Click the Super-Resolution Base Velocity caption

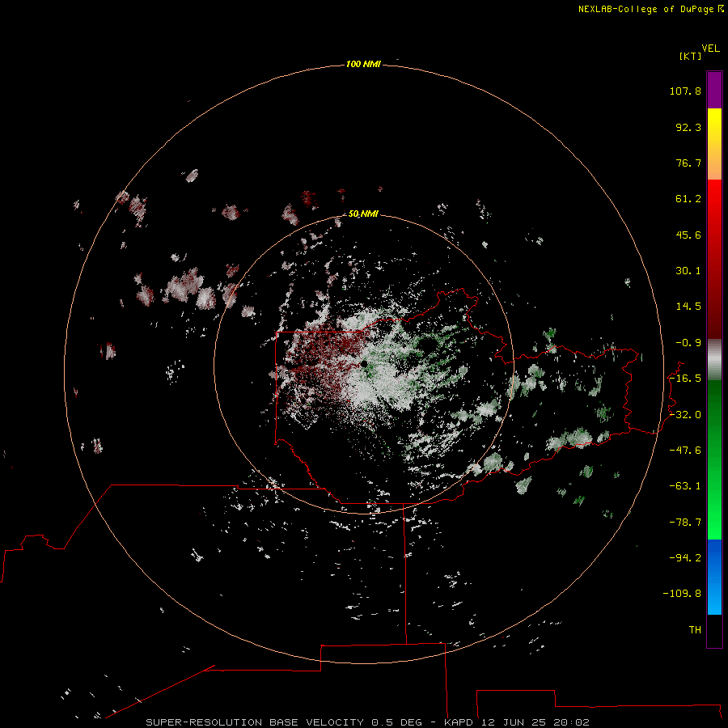pyautogui.click(x=368, y=722)
